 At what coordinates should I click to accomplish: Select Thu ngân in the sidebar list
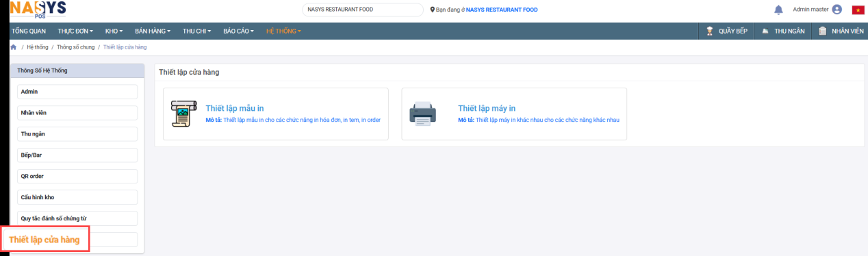77,134
